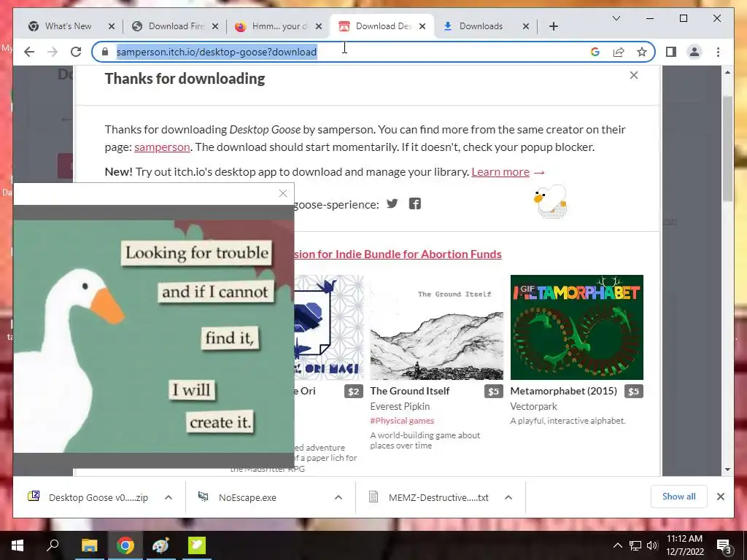The height and width of the screenshot is (560, 747).
Task: Click the Everest Pipkin author name
Action: click(400, 406)
